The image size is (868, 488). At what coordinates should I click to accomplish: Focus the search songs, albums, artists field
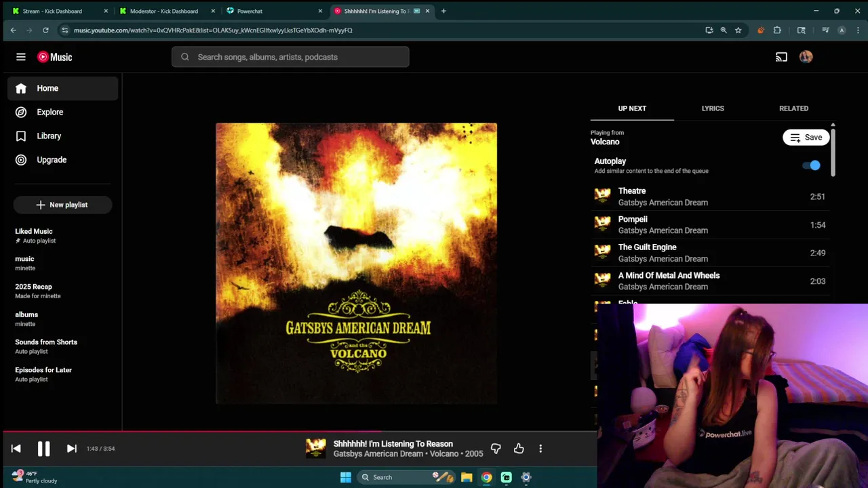(x=290, y=57)
